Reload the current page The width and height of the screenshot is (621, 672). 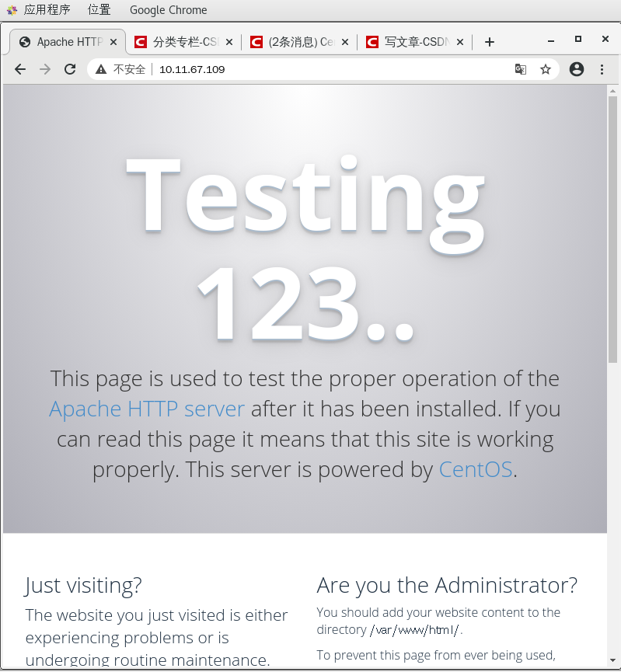pos(70,69)
